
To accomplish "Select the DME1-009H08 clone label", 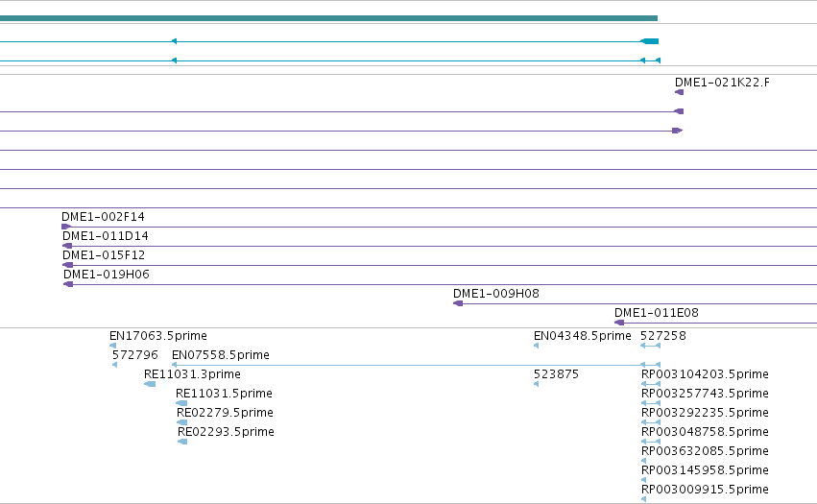I will 496,294.
